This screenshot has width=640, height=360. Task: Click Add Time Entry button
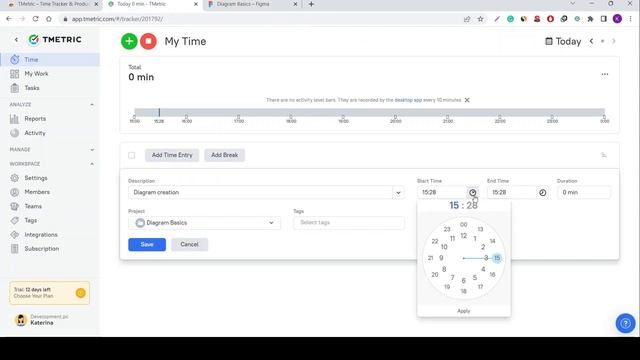[x=172, y=155]
